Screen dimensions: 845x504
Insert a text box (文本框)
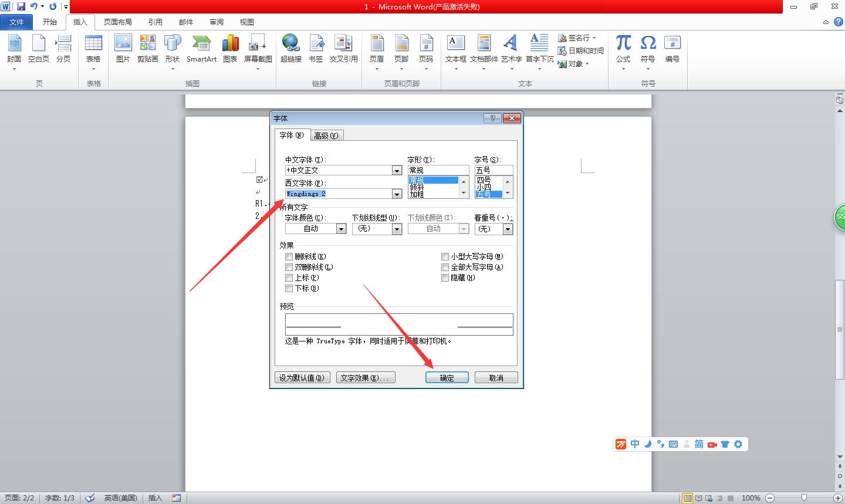(x=456, y=52)
